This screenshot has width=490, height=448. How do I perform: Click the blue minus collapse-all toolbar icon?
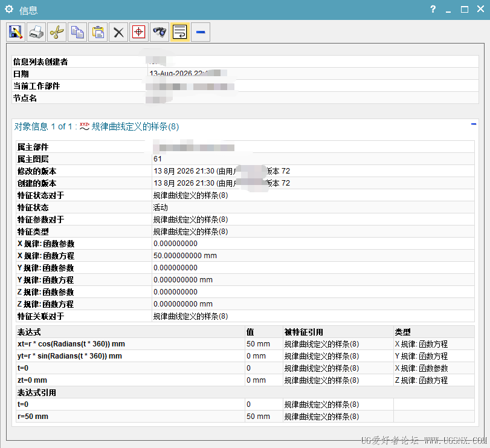[x=201, y=32]
